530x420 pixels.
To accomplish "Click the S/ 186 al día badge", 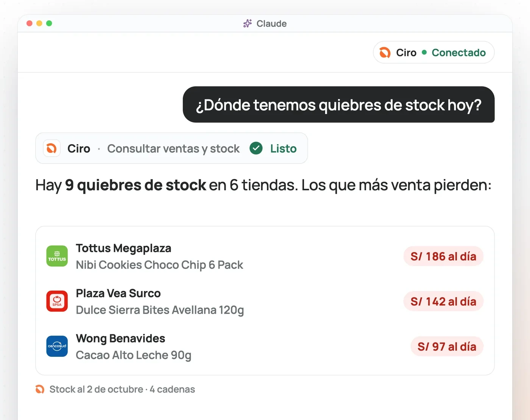I will point(443,256).
